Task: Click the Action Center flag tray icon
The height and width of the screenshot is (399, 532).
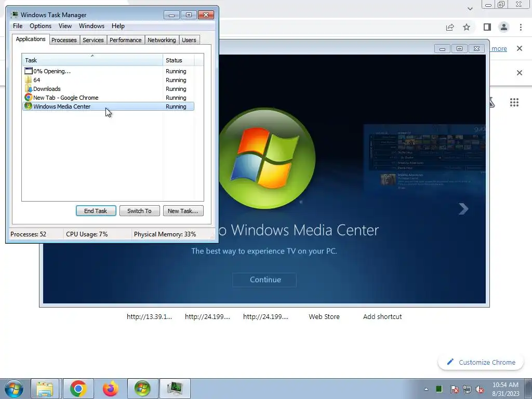Action: coord(454,389)
